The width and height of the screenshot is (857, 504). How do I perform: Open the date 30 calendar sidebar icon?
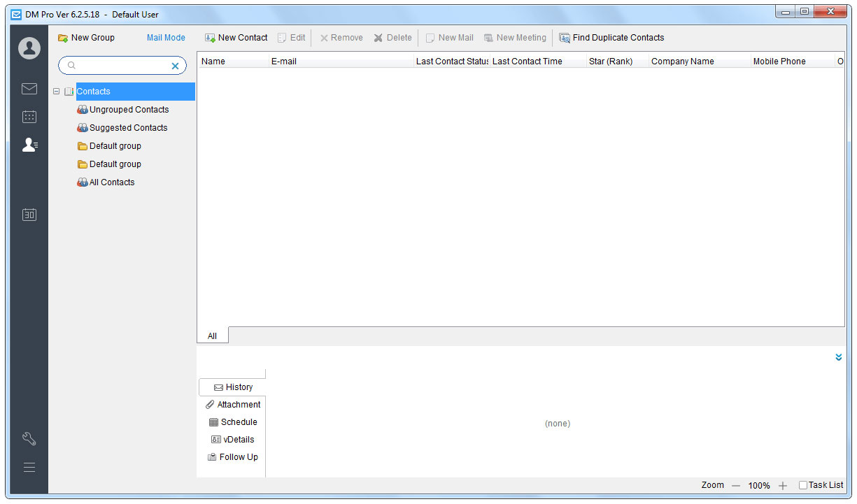29,215
